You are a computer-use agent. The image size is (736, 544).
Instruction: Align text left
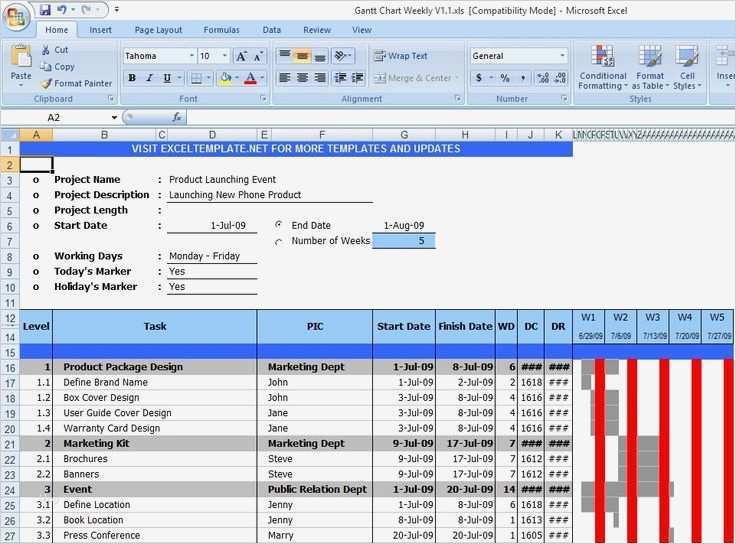285,78
